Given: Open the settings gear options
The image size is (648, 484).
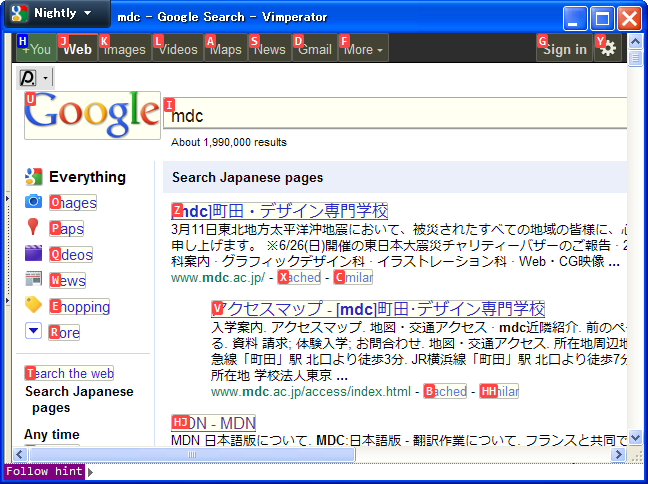Looking at the screenshot, I should (x=608, y=49).
